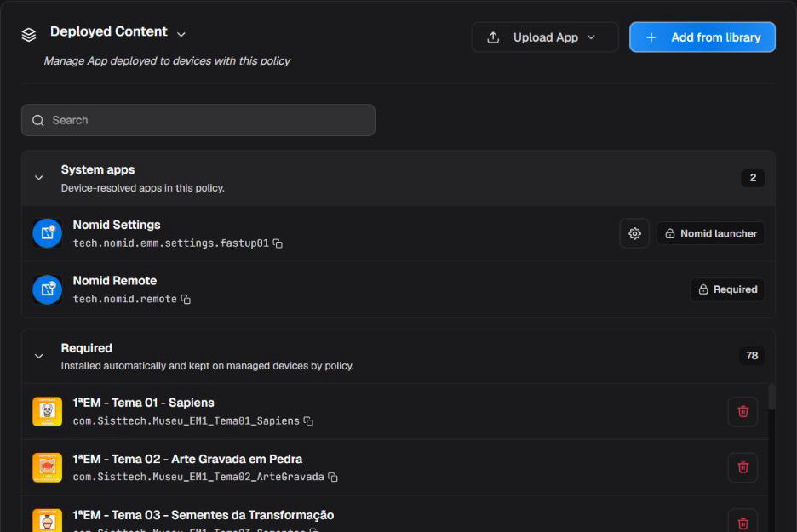Copy the Tema02_ArteGravada package name
This screenshot has height=532, width=797.
point(332,478)
